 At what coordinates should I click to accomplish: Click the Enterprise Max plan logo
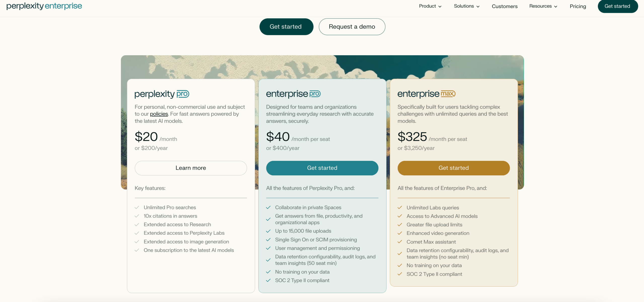coord(426,94)
